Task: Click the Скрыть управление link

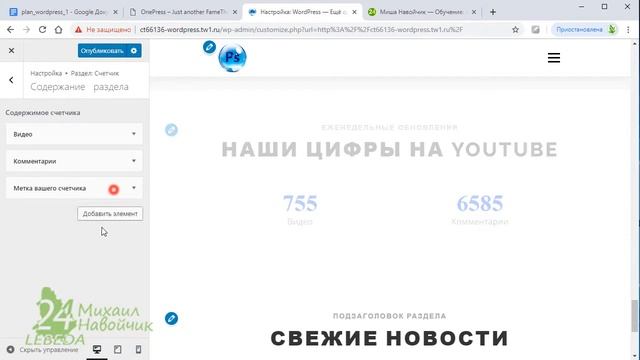Action: (42, 349)
